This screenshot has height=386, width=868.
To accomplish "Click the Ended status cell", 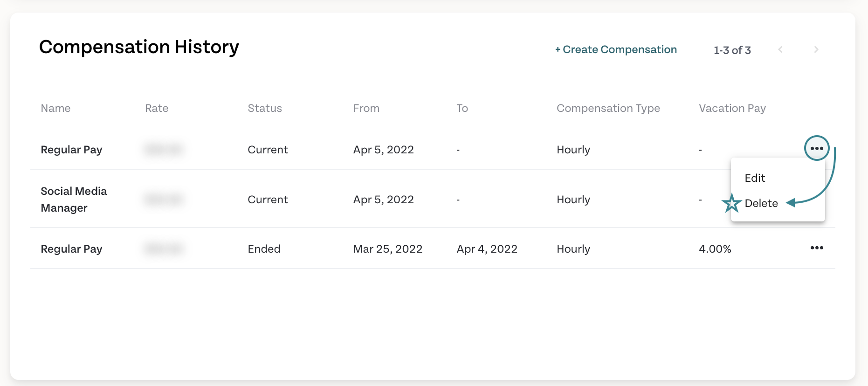I will 264,249.
